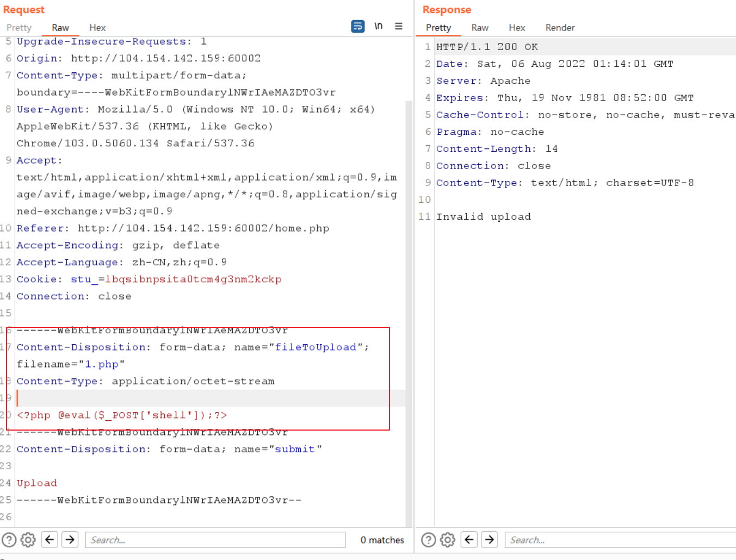The height and width of the screenshot is (560, 736).
Task: Click the 'Expires: Thu, 19 Nov 1981' header
Action: coord(565,98)
